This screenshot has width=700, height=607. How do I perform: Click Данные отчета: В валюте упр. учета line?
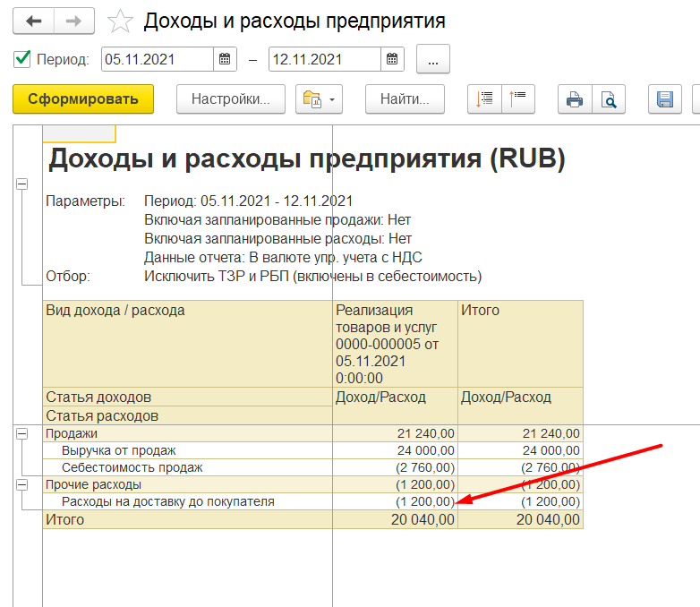tap(283, 257)
